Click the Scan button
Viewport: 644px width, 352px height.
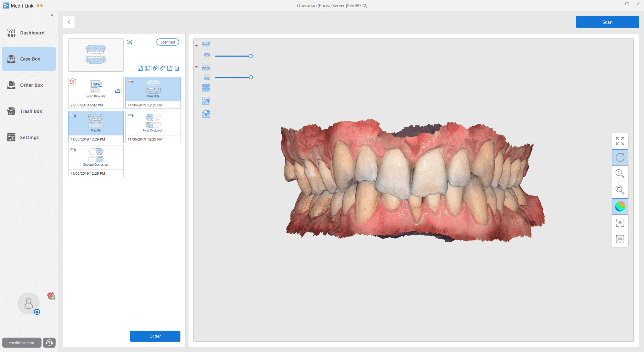(x=608, y=22)
